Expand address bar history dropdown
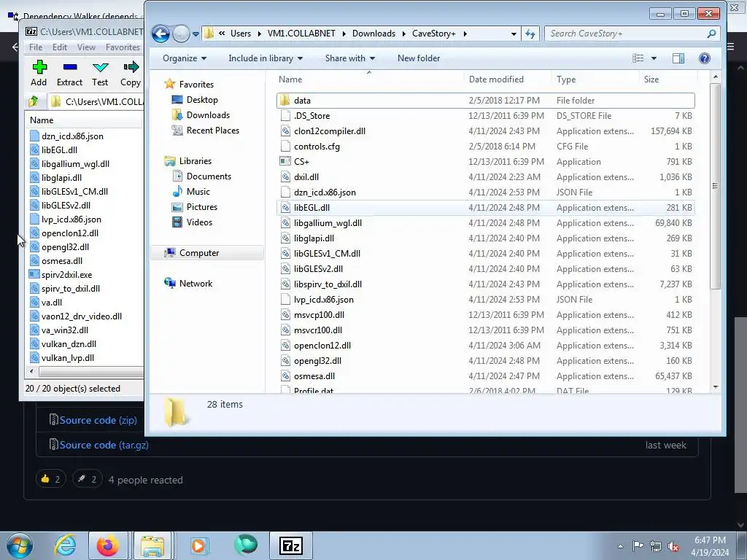Image resolution: width=747 pixels, height=560 pixels. (514, 34)
